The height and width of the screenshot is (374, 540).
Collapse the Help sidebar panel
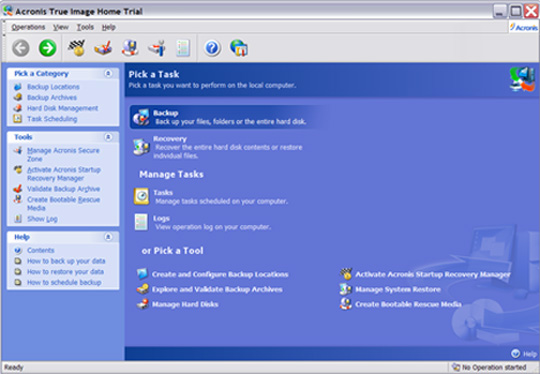108,237
